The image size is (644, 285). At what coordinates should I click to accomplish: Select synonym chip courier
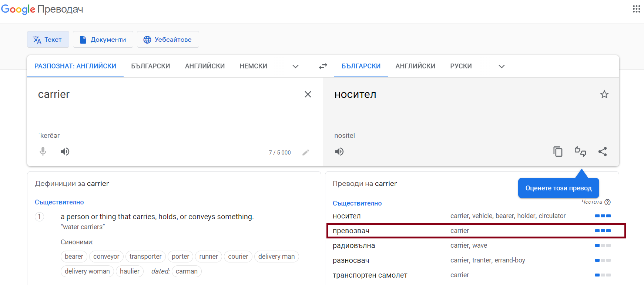238,257
